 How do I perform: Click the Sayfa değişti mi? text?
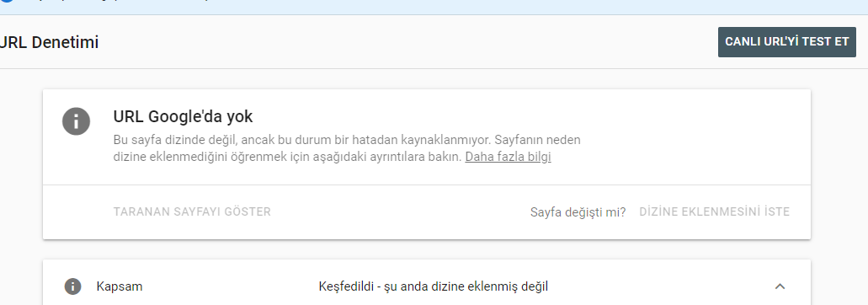578,212
